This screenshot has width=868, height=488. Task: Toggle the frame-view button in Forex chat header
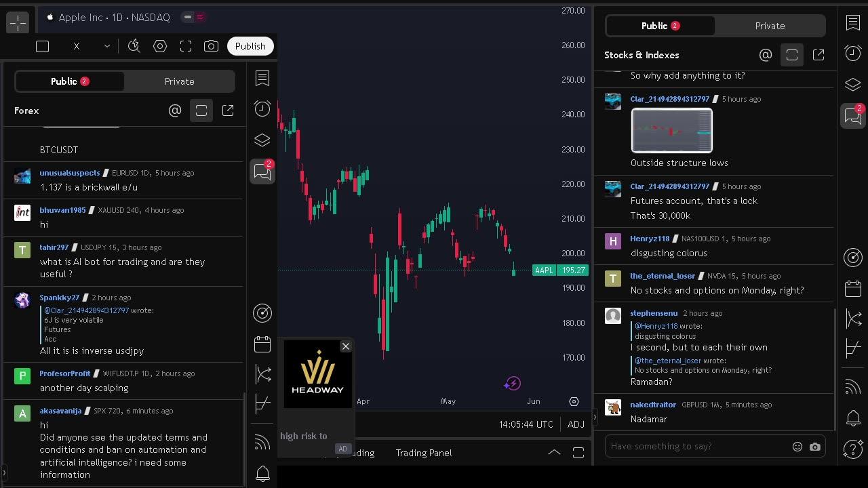[201, 110]
